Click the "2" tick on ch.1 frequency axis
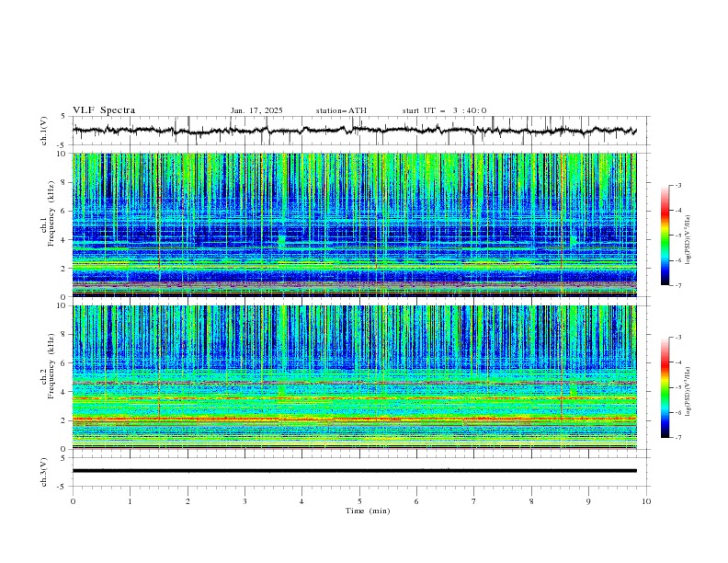Image resolution: width=728 pixels, height=563 pixels. pos(64,269)
